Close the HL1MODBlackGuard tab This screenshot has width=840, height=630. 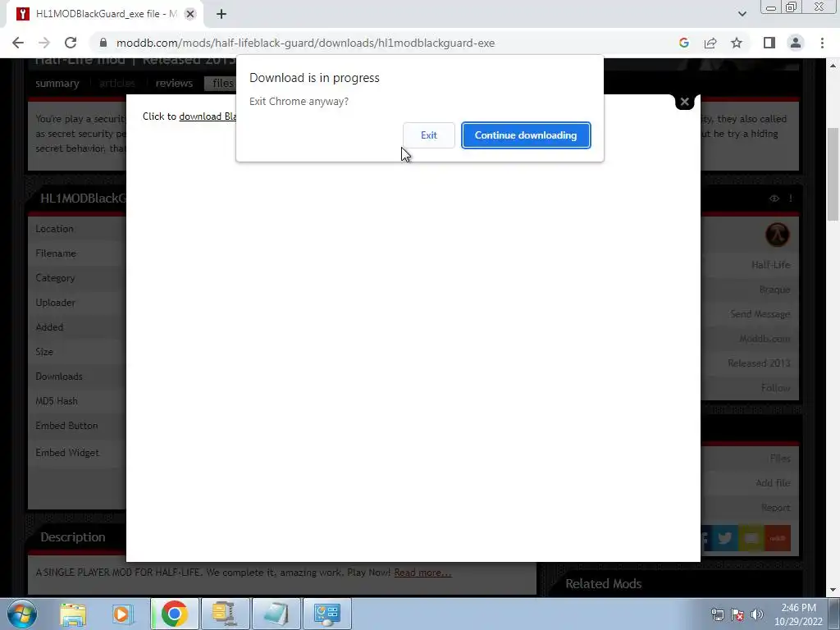189,14
